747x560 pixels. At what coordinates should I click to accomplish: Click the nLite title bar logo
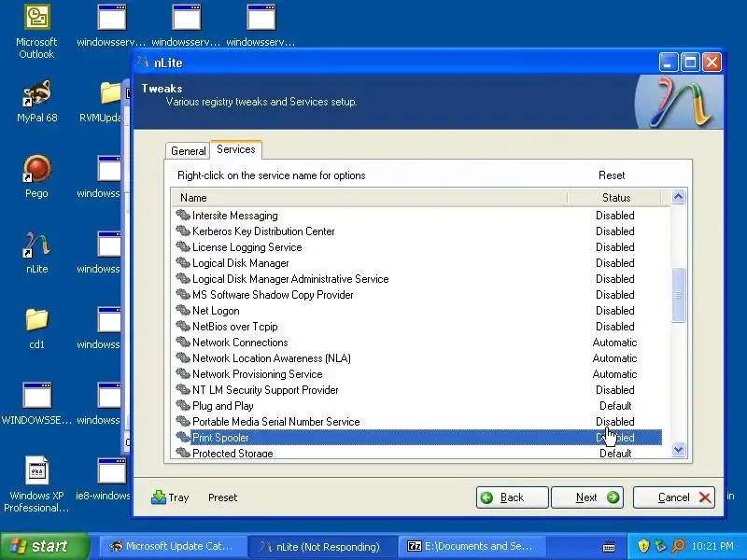(x=143, y=63)
